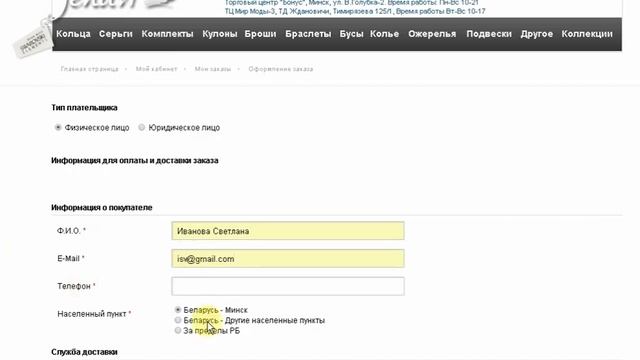Go to Мой кабинет breadcrumb

coord(157,69)
